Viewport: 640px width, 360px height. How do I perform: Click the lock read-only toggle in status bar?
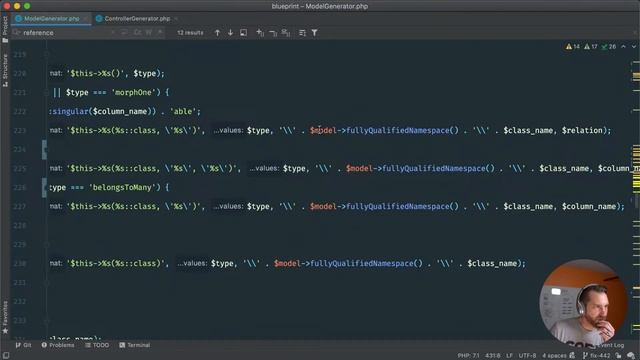[x=619, y=356]
